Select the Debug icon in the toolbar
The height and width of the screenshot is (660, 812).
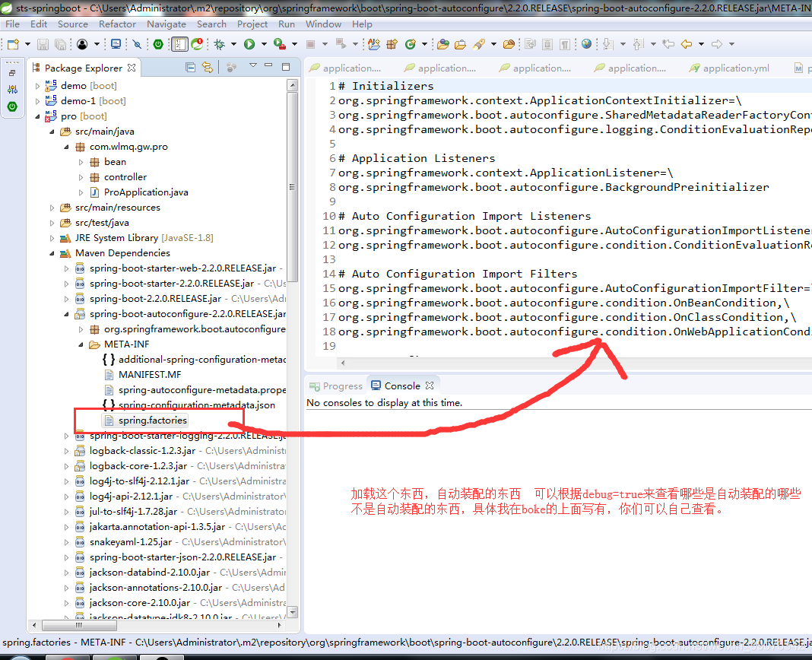click(219, 44)
